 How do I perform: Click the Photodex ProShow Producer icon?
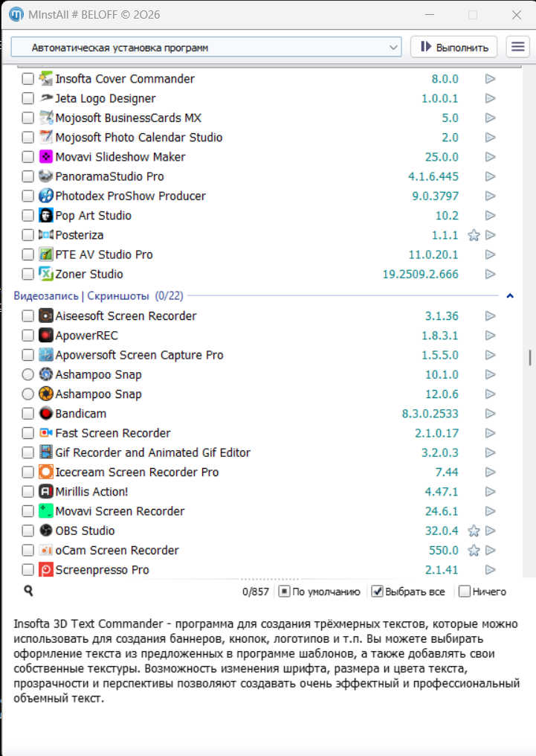click(x=46, y=196)
